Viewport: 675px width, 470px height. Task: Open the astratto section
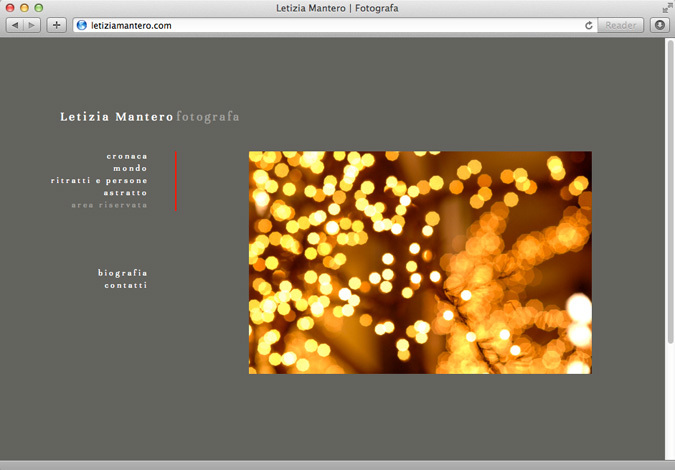(125, 192)
